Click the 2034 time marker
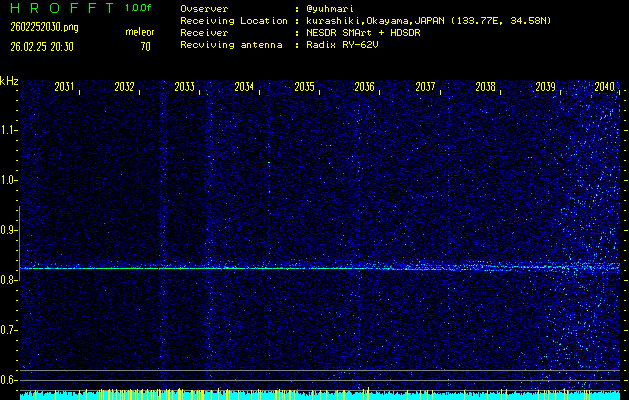The image size is (629, 400). [x=244, y=87]
